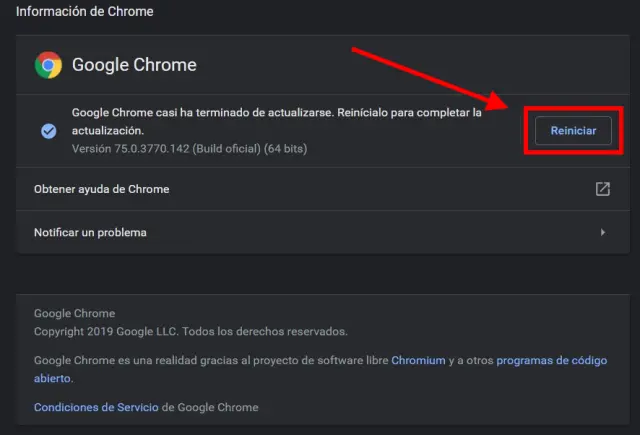Click the Copyright 2019 Google LLC line
The image size is (640, 435).
pos(190,330)
